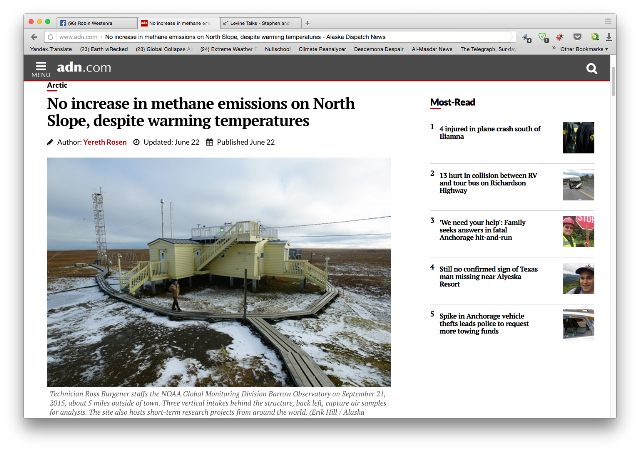Image resolution: width=640 pixels, height=452 pixels.
Task: Click 'Updated: June 22' text
Action: pyautogui.click(x=171, y=142)
